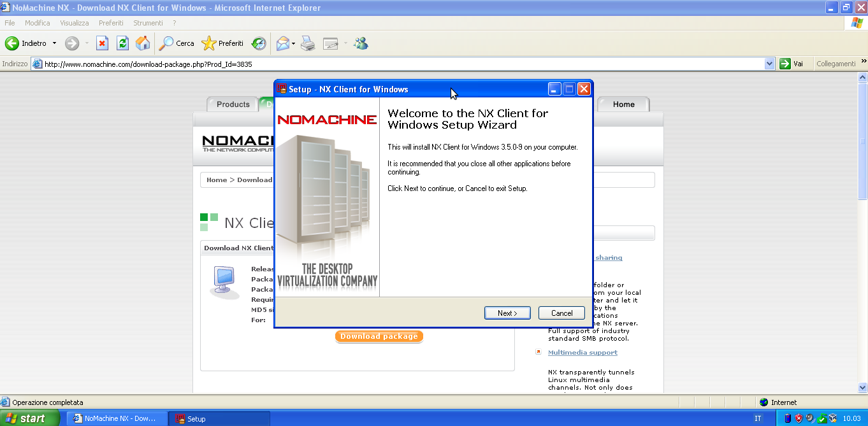Click the Refresh page icon
Screen dimensions: 868x426
point(122,43)
